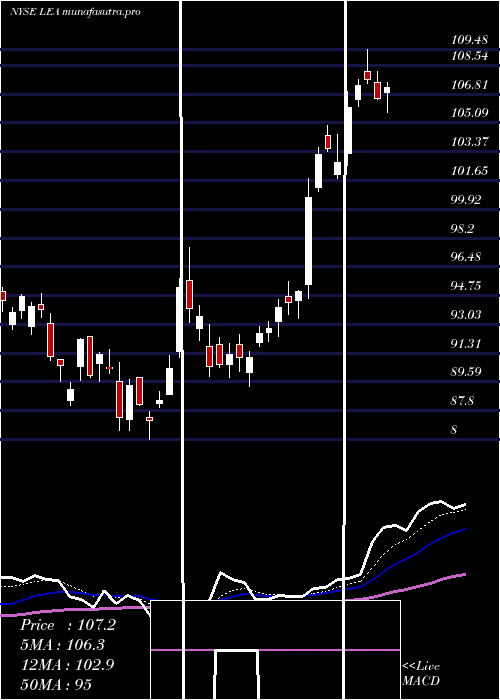Click the Price : 107.2 readout

coord(68,625)
